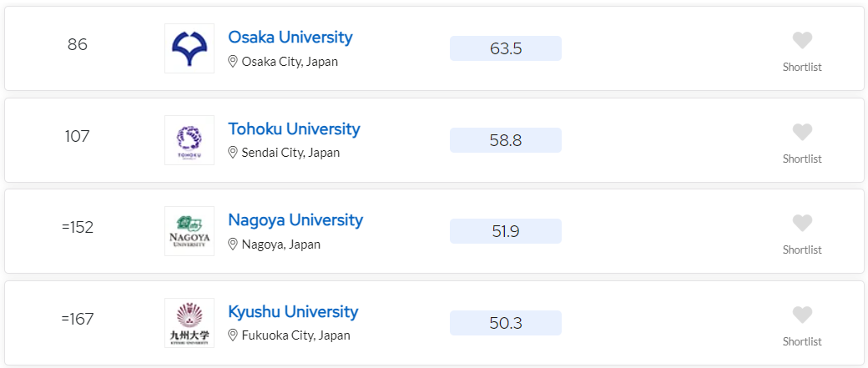Click location pin next to Sendai City
Image resolution: width=868 pixels, height=368 pixels.
[x=233, y=153]
